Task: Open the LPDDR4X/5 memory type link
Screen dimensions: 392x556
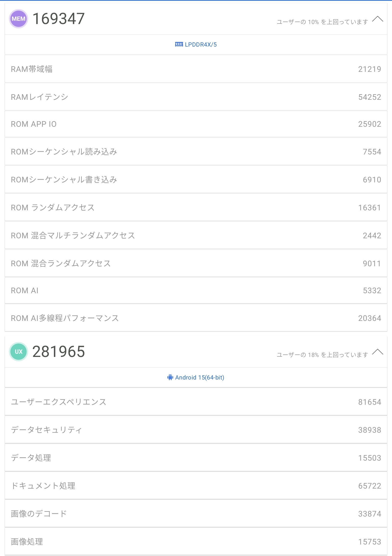Action: [201, 45]
